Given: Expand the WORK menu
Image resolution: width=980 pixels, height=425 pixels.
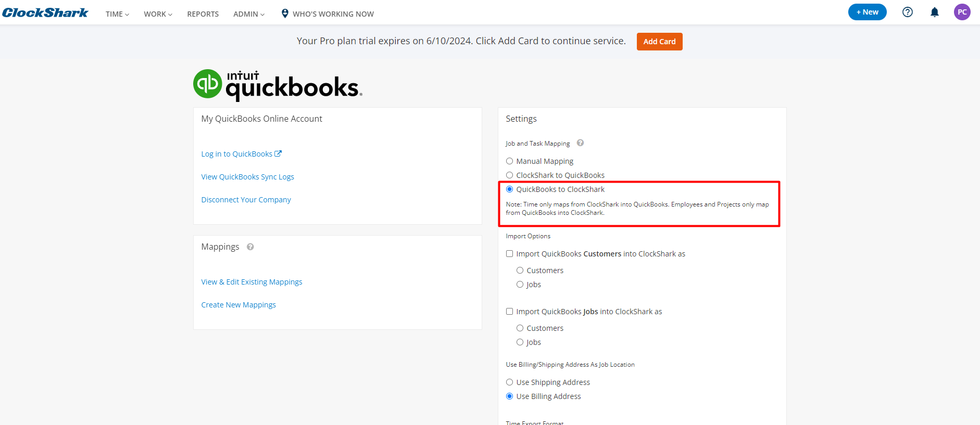Looking at the screenshot, I should (x=158, y=14).
